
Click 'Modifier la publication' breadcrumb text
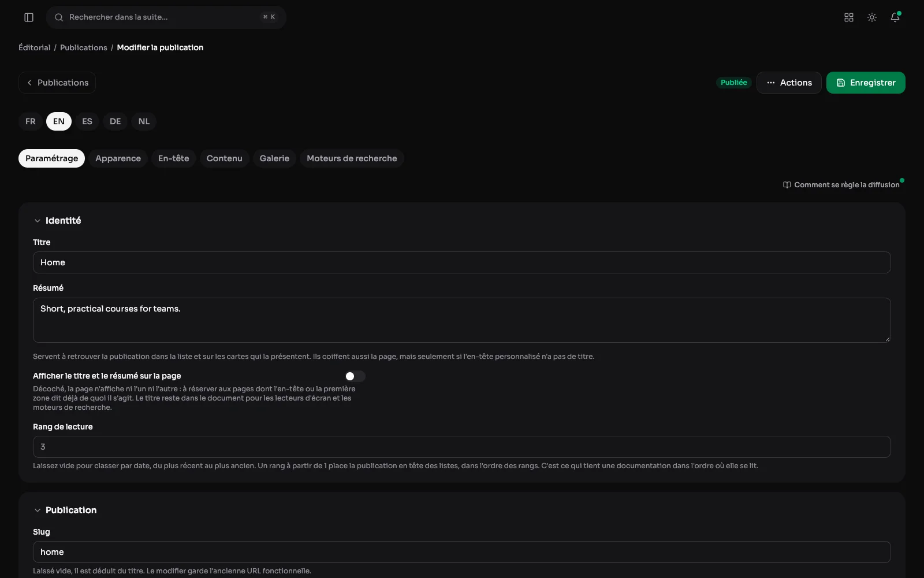coord(160,47)
